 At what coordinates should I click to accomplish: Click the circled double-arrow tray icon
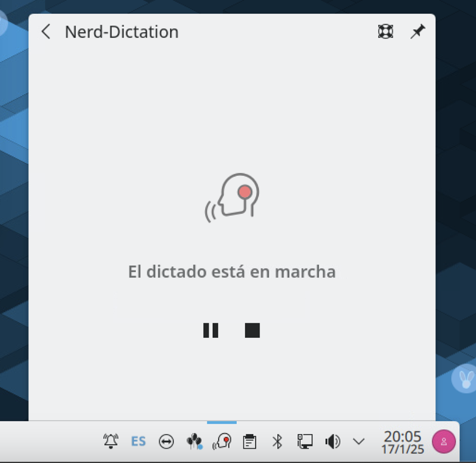pos(166,442)
